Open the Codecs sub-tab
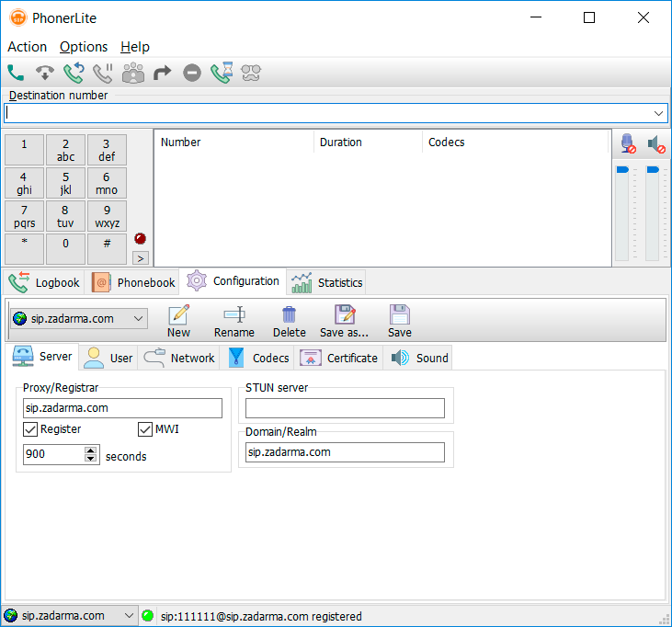Screen dimensions: 672x627 pos(257,358)
